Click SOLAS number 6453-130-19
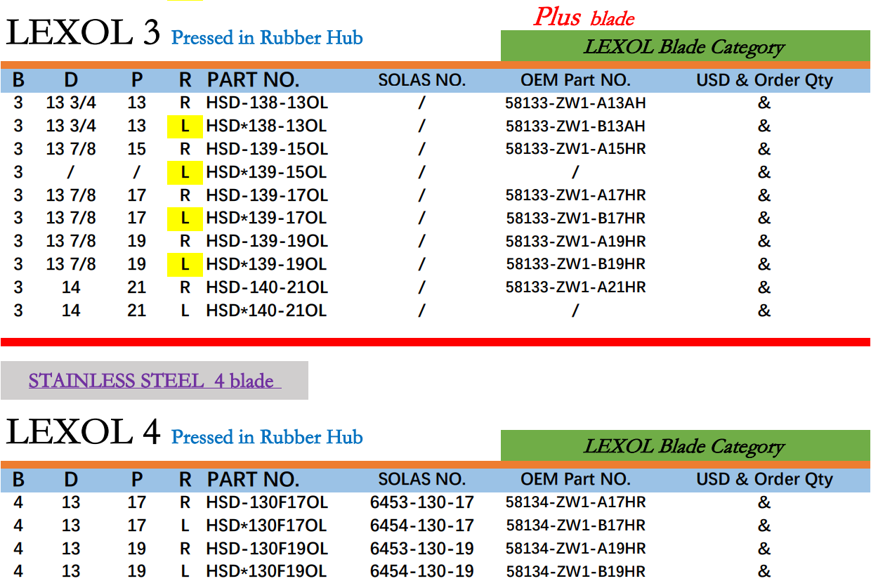This screenshot has height=588, width=871. [422, 549]
